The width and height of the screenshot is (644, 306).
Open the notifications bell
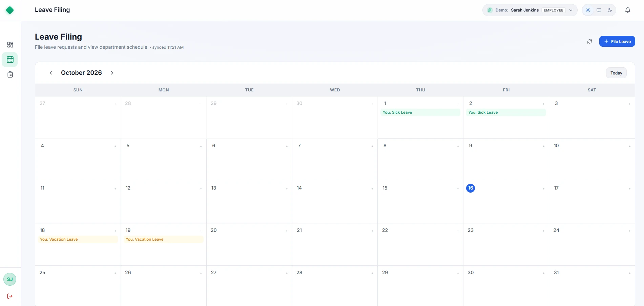tap(627, 10)
